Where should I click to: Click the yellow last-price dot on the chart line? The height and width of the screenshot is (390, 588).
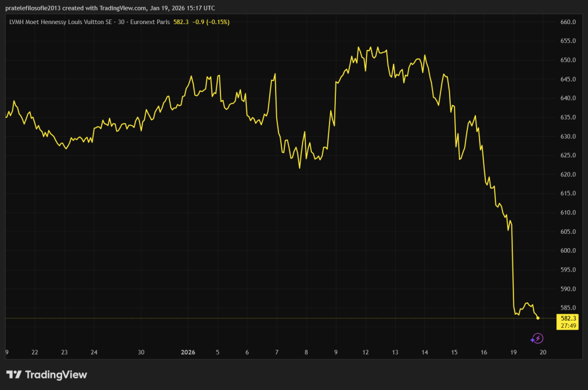click(537, 318)
